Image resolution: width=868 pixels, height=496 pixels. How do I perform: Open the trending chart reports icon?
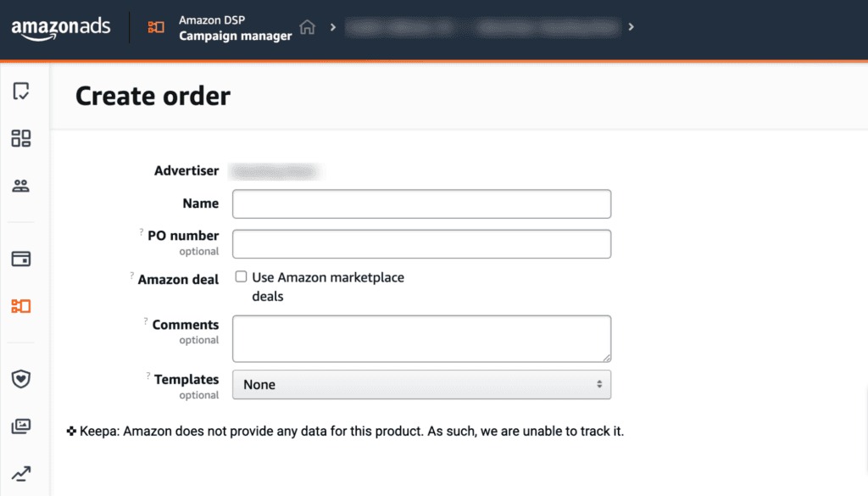pos(21,474)
